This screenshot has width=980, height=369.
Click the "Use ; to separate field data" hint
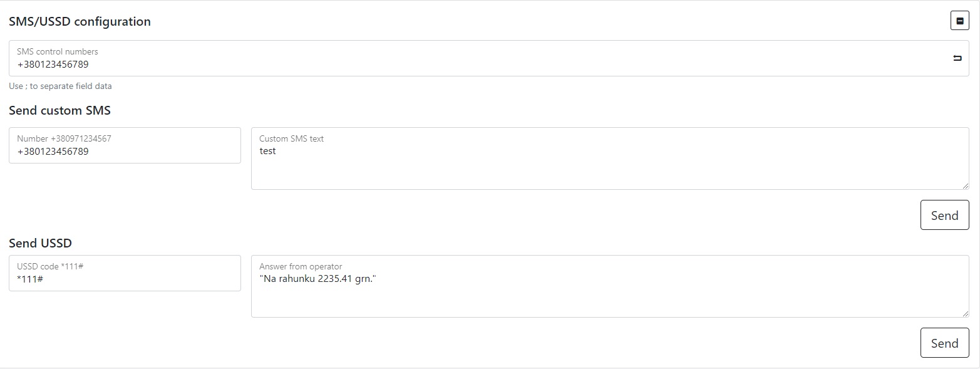(x=60, y=86)
